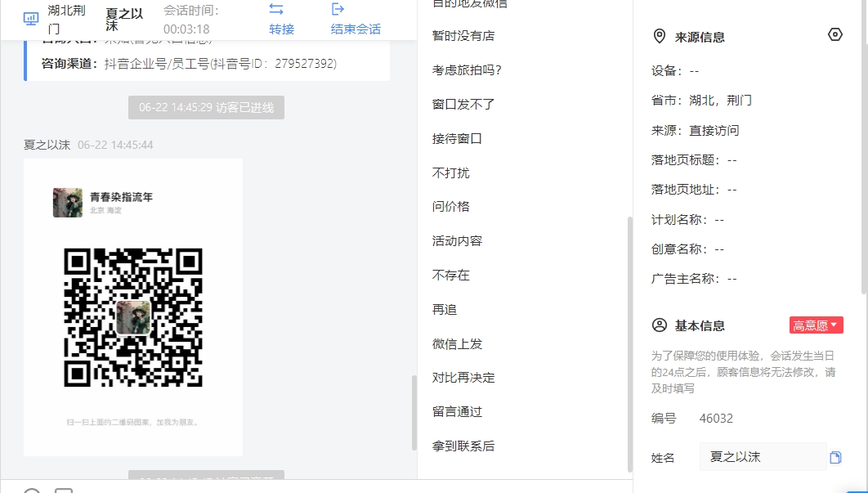868x493 pixels.
Task: Click the 设备 row in 来源信息
Action: click(675, 71)
